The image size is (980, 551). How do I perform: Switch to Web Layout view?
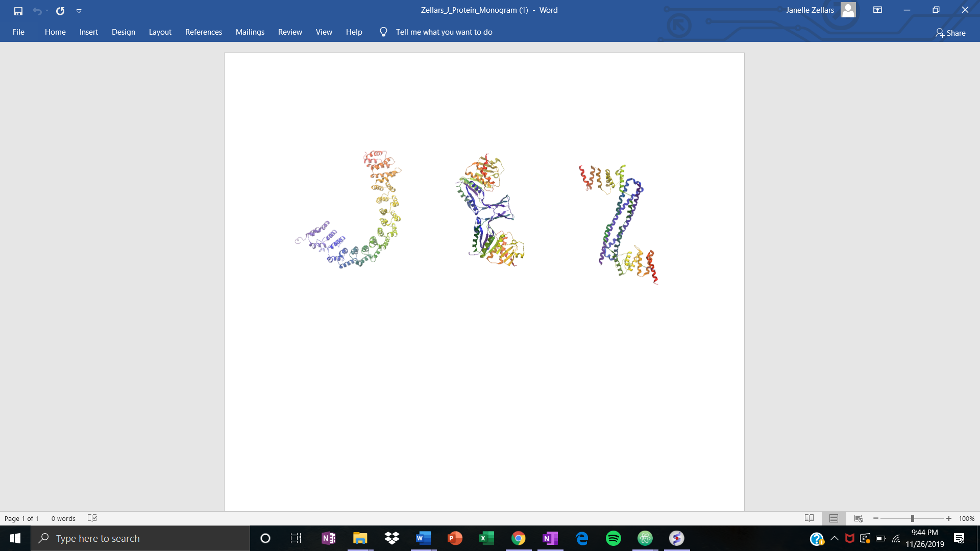[859, 518]
